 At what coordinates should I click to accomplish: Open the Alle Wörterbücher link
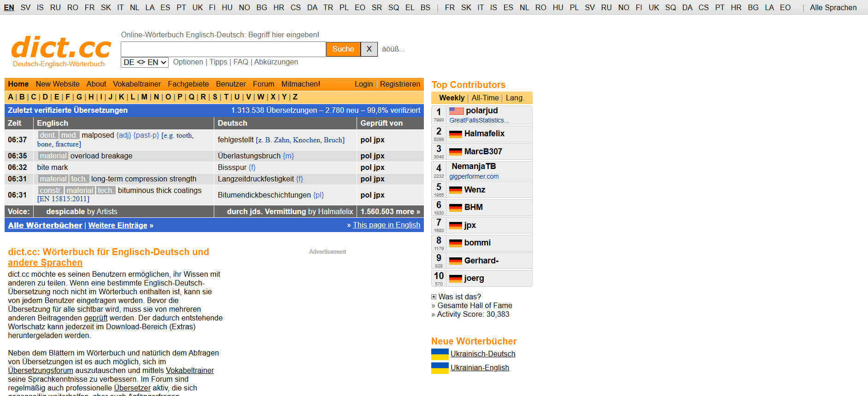pyautogui.click(x=45, y=226)
